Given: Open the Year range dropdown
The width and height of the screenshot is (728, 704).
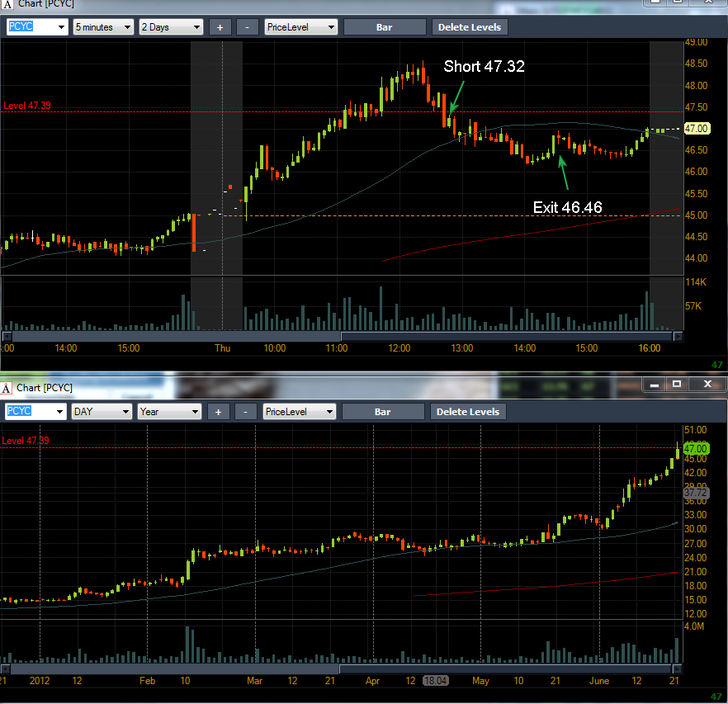Looking at the screenshot, I should pos(169,412).
